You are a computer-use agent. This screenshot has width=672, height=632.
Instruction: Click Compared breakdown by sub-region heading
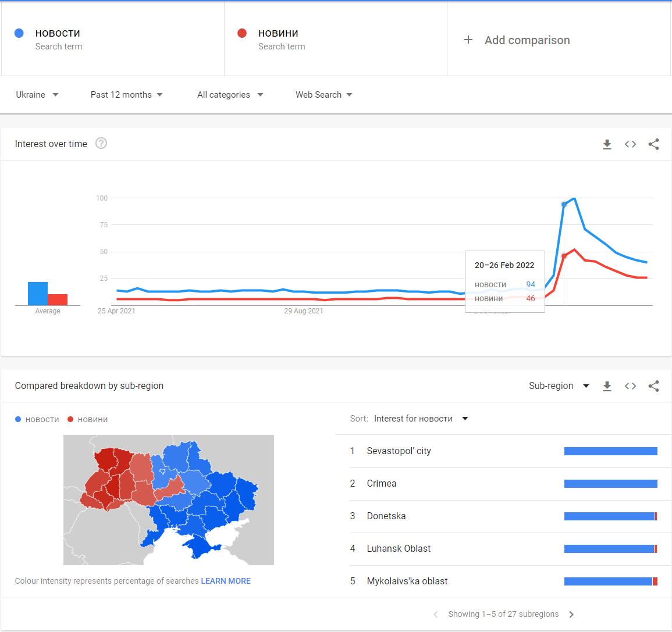point(89,386)
